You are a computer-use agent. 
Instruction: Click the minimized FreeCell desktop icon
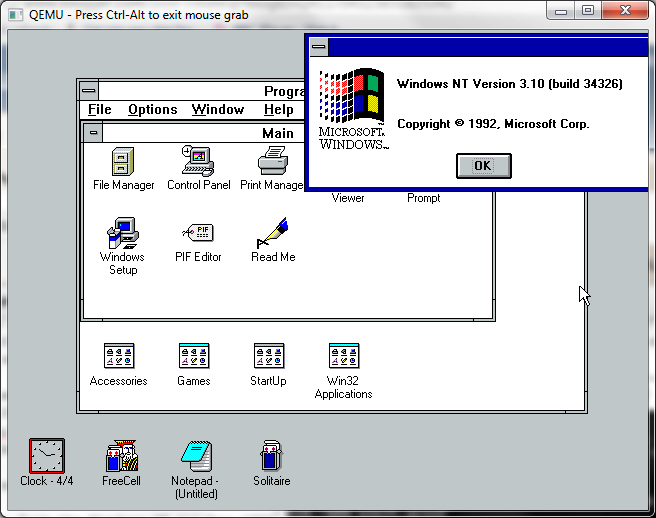[x=122, y=456]
